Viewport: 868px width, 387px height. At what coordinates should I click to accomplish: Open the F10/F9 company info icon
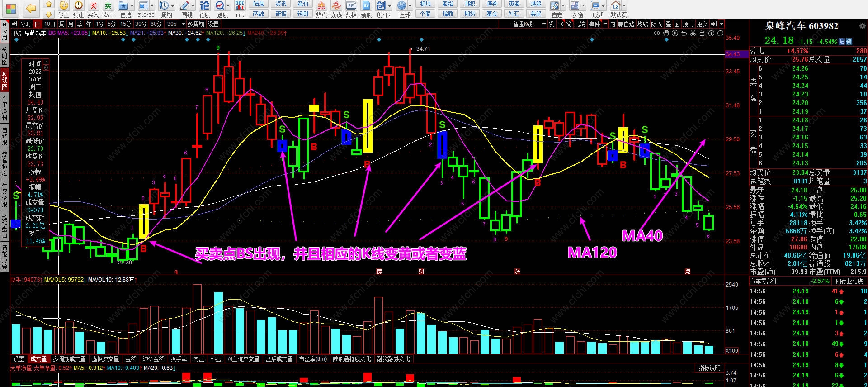[x=144, y=5]
